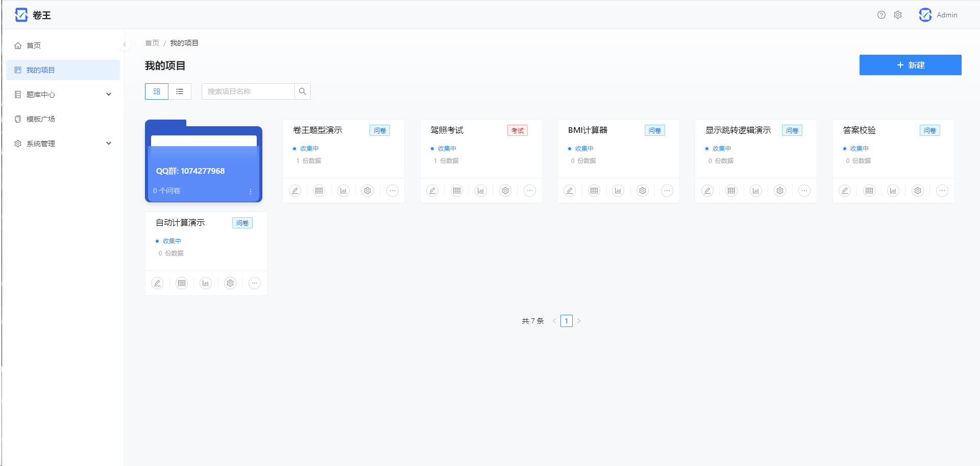
Task: Open the 答案校验 project title
Action: (x=859, y=130)
